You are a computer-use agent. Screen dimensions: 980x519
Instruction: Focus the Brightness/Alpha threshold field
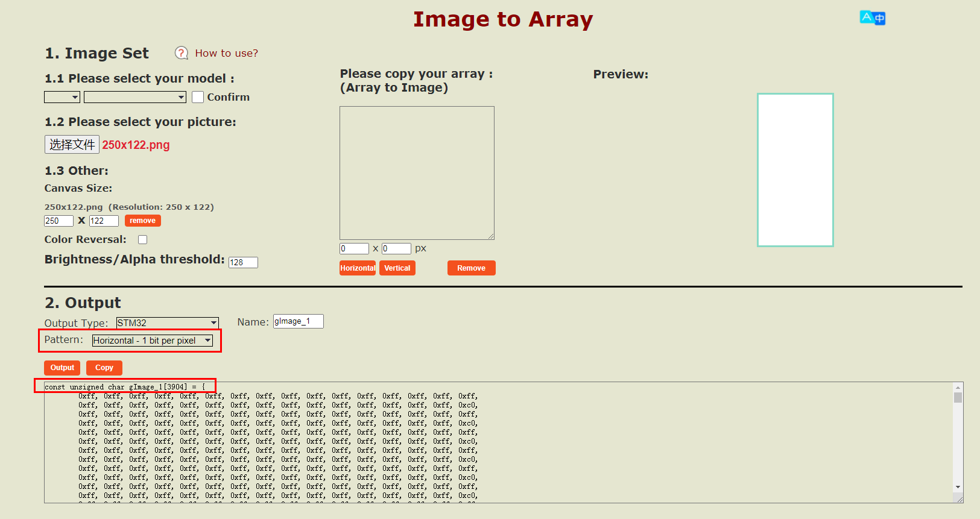243,263
